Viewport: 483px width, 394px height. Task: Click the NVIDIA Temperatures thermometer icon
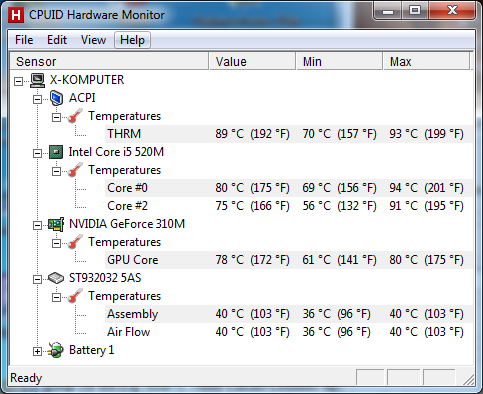75,242
